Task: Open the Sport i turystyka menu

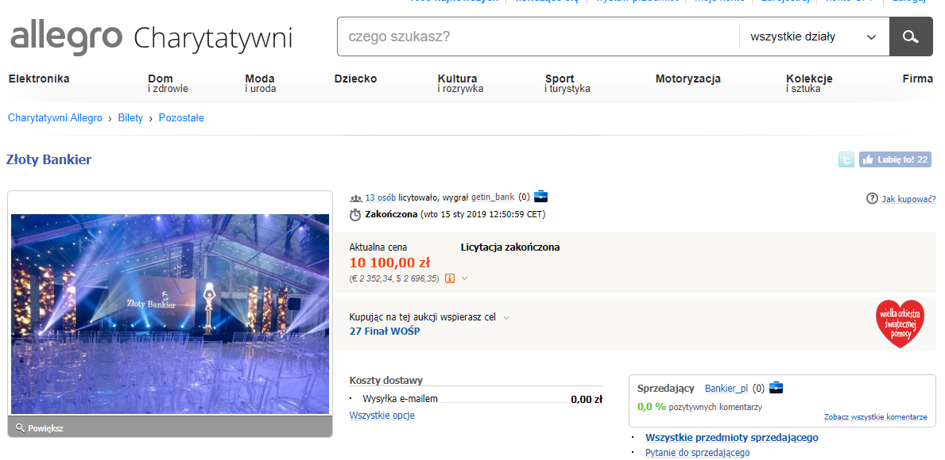Action: [568, 83]
